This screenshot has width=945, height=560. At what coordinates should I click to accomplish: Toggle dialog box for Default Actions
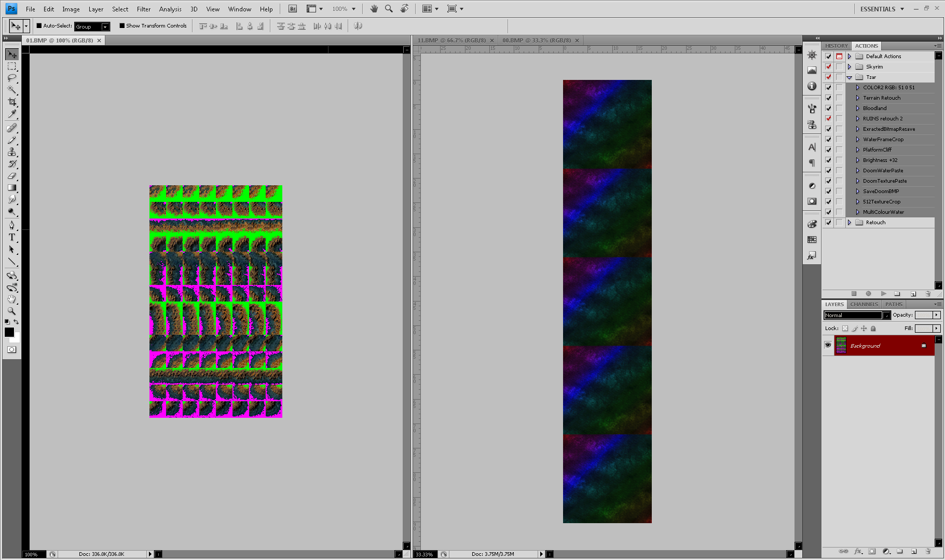pos(839,56)
